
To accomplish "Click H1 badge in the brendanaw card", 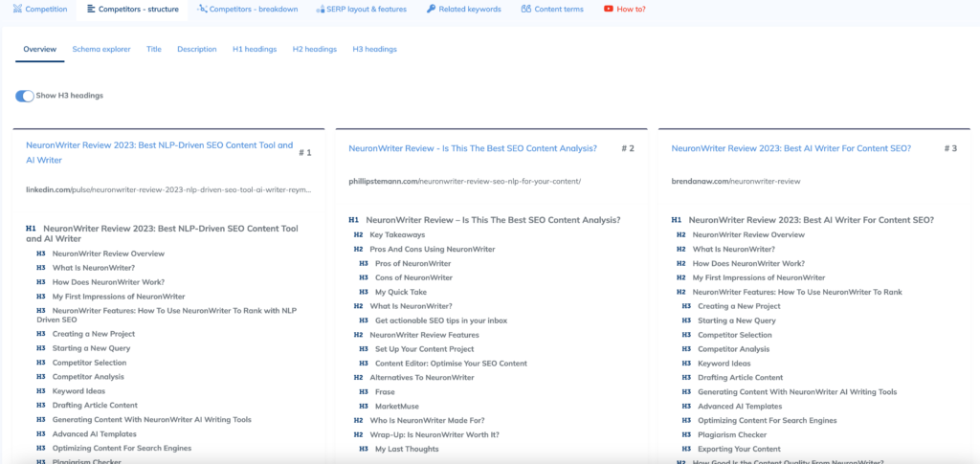I will click(x=677, y=220).
